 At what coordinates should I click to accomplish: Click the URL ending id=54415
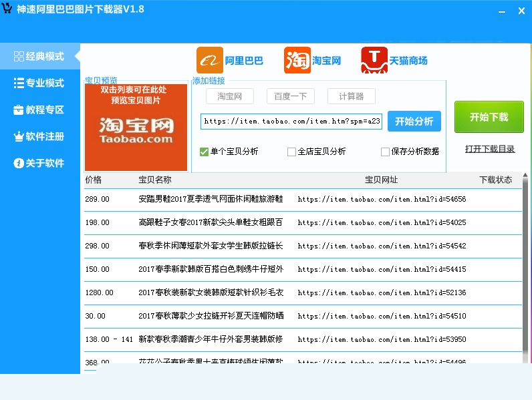click(382, 270)
